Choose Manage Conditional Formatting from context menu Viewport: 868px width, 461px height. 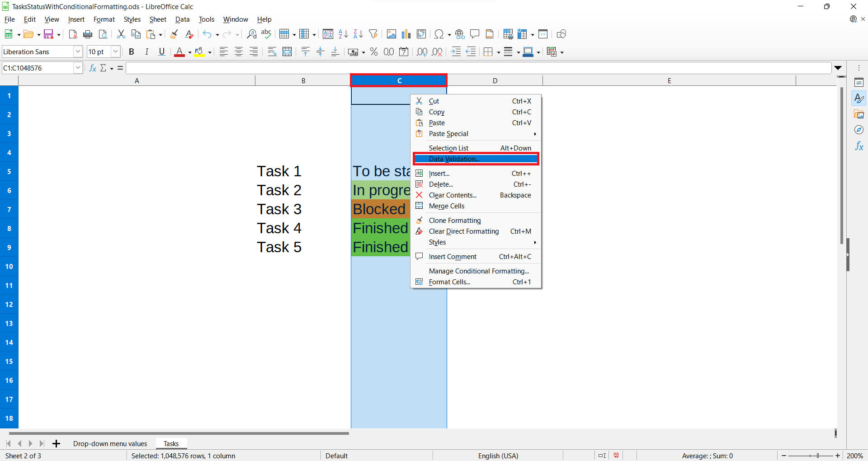[x=476, y=271]
